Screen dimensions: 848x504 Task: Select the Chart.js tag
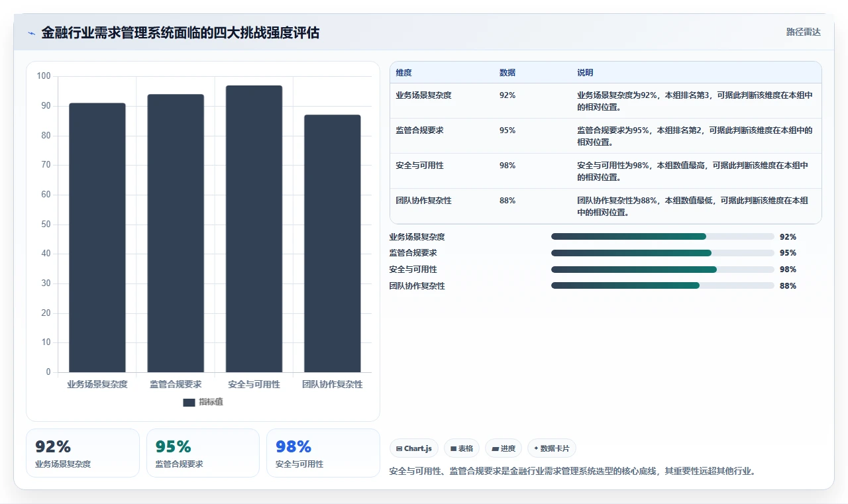[x=414, y=448]
